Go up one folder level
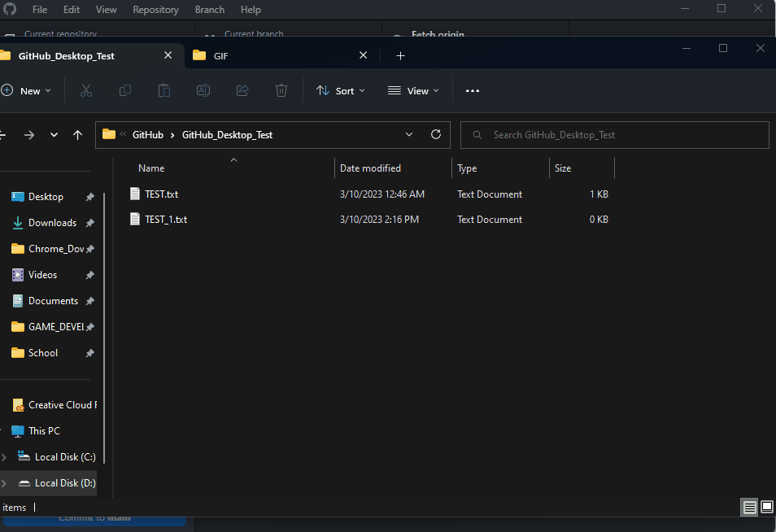 point(78,134)
